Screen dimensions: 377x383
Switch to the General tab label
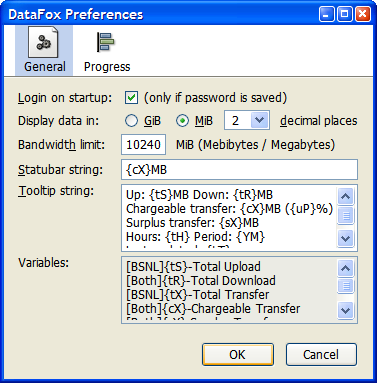point(45,67)
